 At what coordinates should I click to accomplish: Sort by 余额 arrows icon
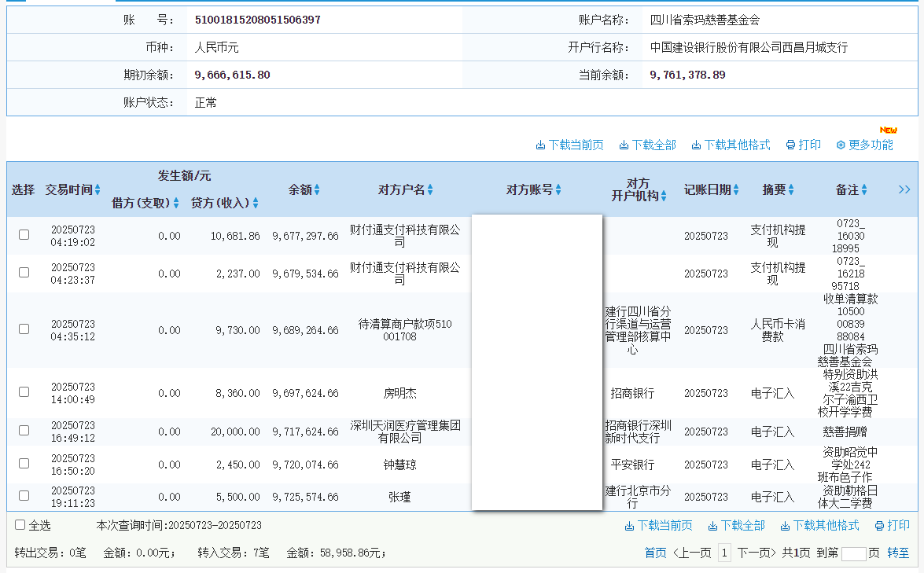(x=317, y=189)
